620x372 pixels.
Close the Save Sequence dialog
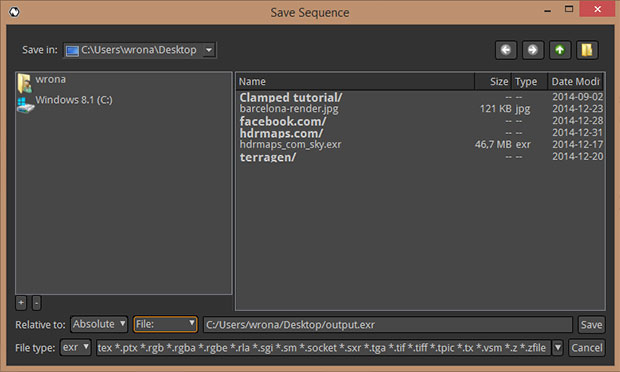pyautogui.click(x=597, y=9)
